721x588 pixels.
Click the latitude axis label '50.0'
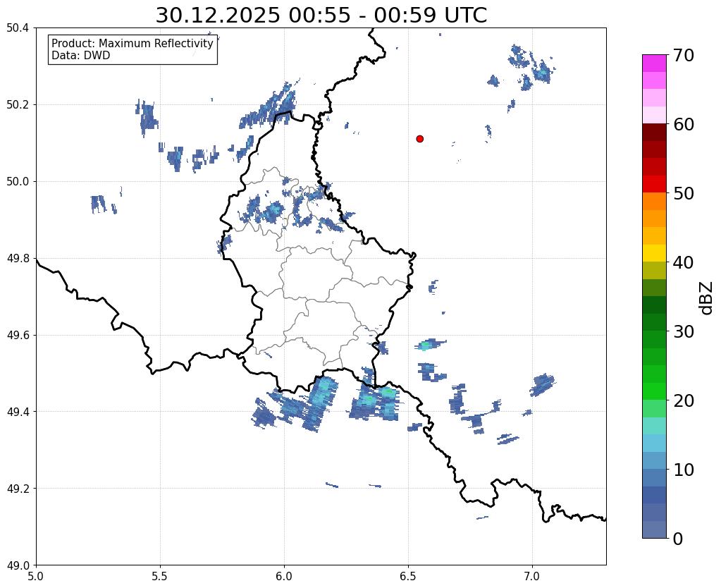pyautogui.click(x=18, y=182)
